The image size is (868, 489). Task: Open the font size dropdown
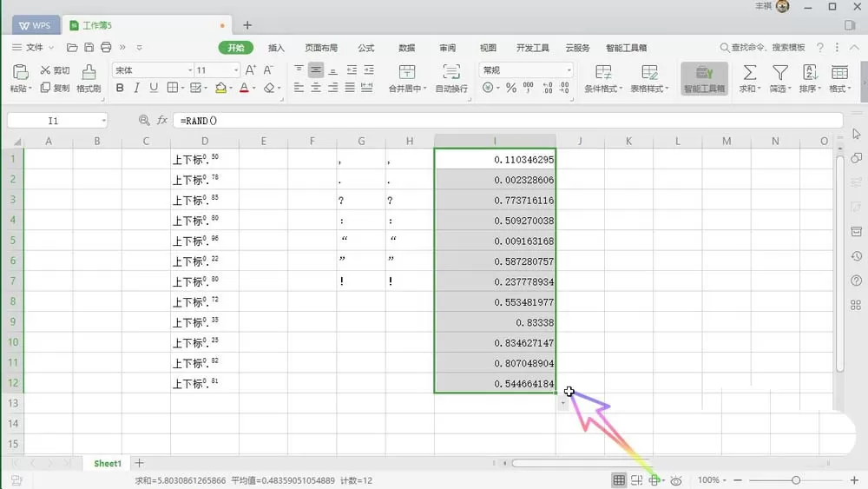coord(236,70)
